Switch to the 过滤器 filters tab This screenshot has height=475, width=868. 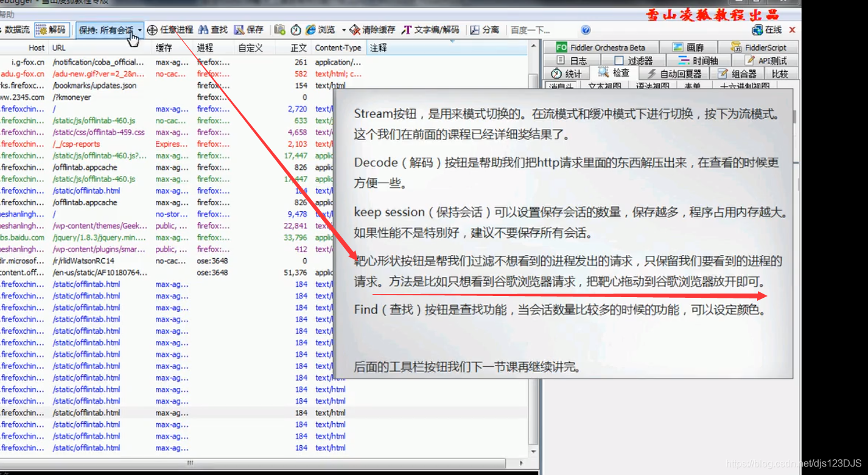pos(634,60)
